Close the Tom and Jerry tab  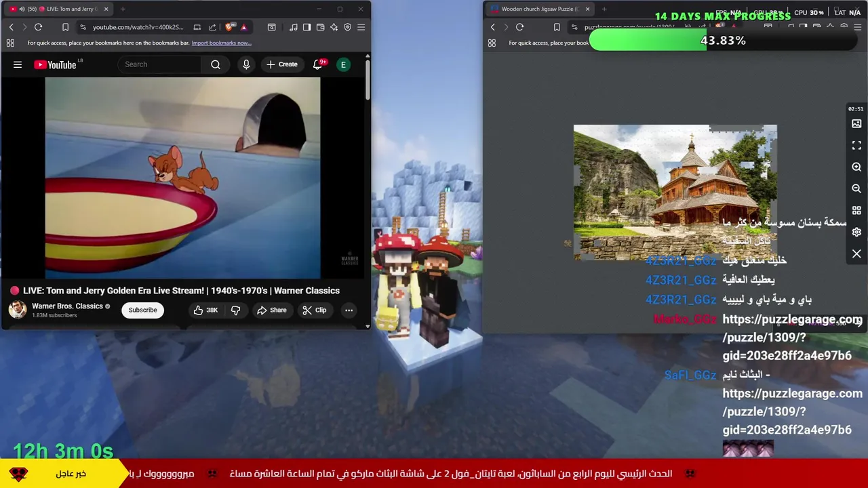pyautogui.click(x=106, y=9)
